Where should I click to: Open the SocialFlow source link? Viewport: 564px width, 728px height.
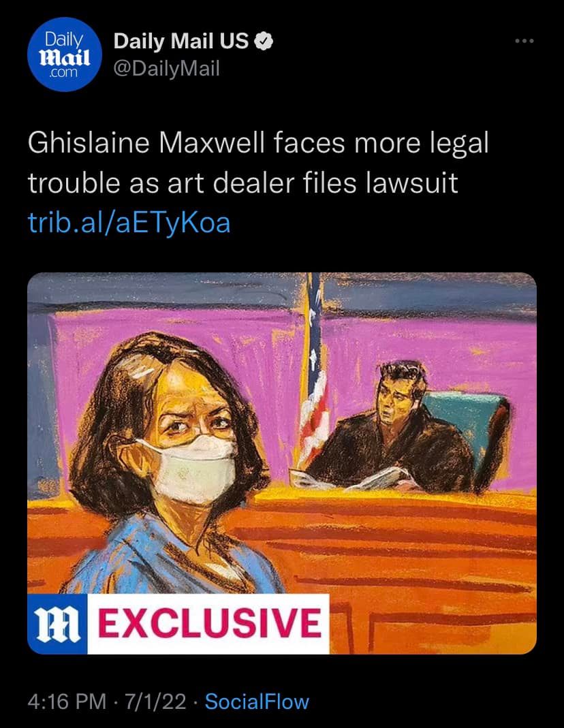pyautogui.click(x=257, y=701)
